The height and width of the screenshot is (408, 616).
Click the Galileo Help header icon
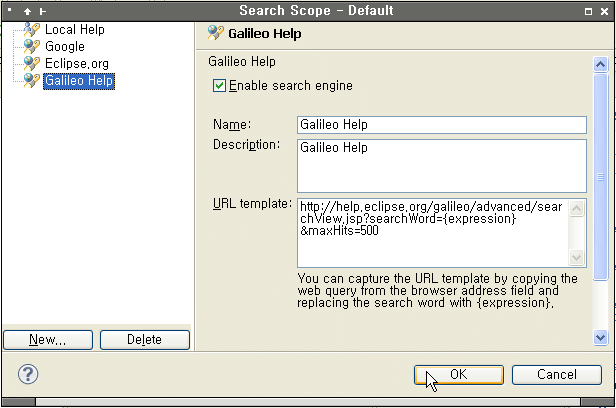tap(216, 33)
